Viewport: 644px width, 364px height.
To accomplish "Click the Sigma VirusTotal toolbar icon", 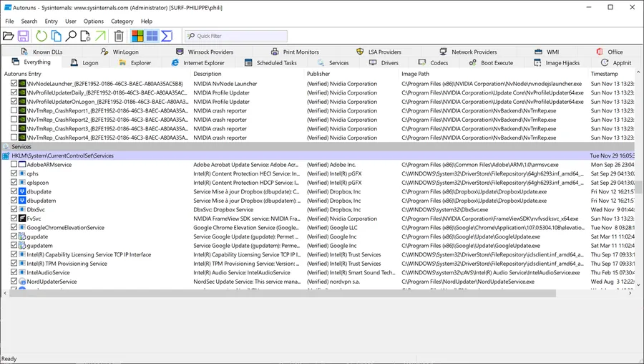I will click(x=166, y=37).
